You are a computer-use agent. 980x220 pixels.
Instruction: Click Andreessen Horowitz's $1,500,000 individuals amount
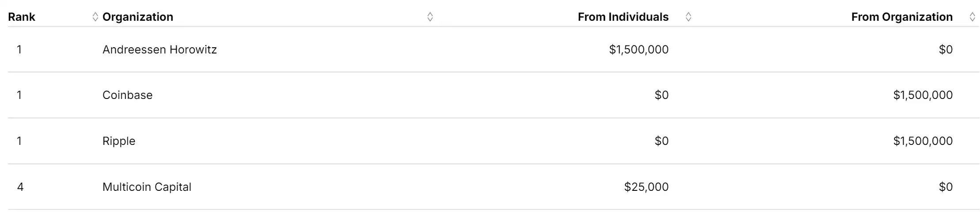pyautogui.click(x=638, y=49)
